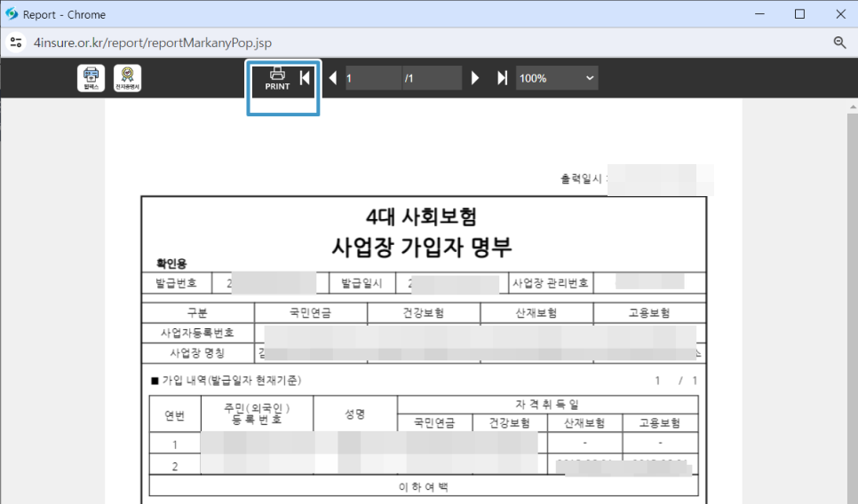Click the 가입 내역(발급일자 현재기준) heading

point(226,381)
